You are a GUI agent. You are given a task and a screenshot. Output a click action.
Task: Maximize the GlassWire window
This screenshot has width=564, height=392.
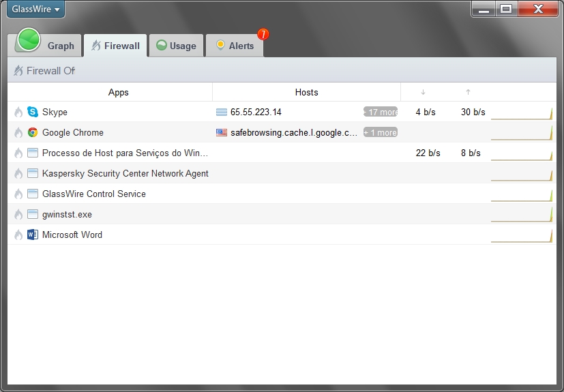point(507,9)
